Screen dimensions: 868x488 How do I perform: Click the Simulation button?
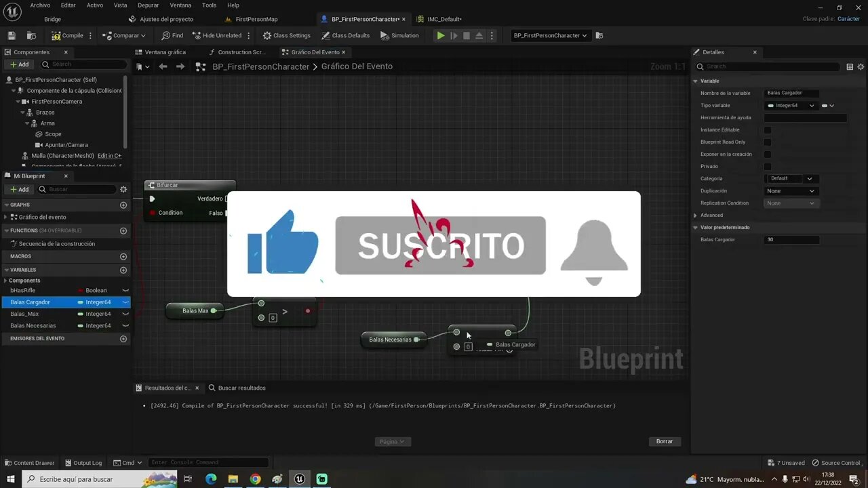399,35
